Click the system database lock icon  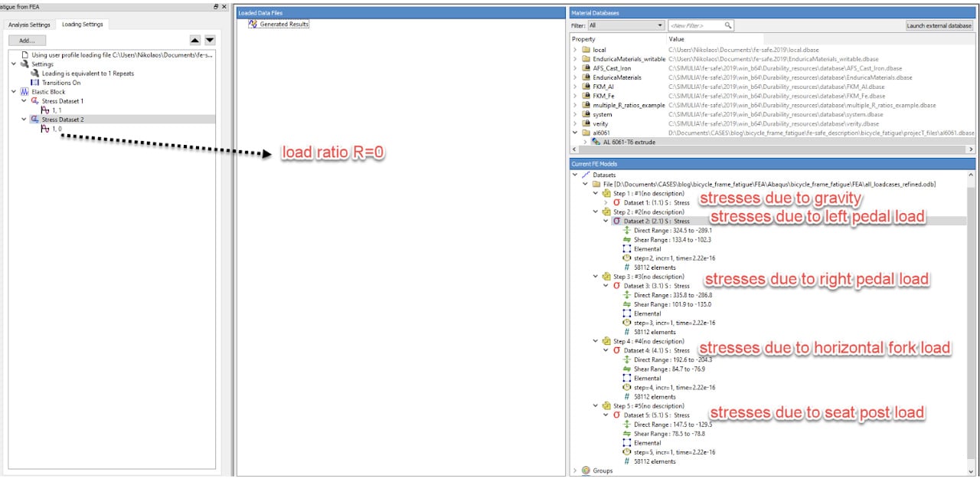[586, 114]
